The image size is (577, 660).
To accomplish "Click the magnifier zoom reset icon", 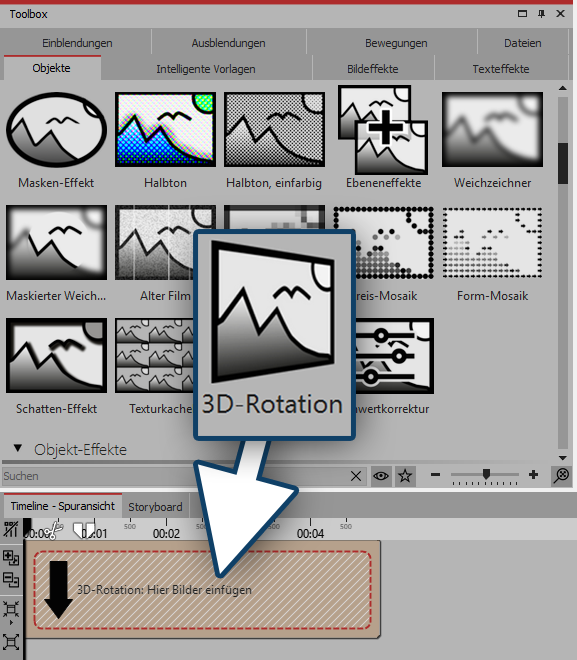I will 561,476.
